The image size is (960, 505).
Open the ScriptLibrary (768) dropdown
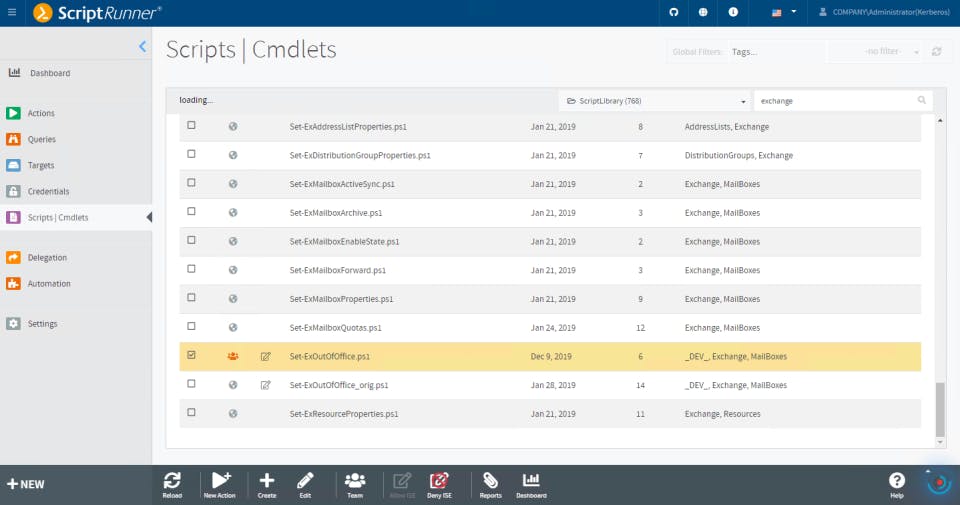pos(656,101)
